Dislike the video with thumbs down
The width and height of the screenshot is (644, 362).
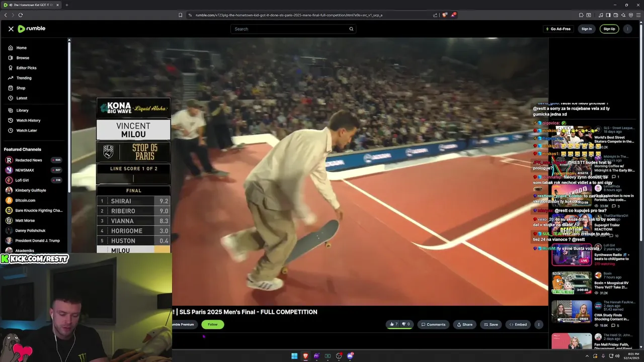[x=406, y=324]
